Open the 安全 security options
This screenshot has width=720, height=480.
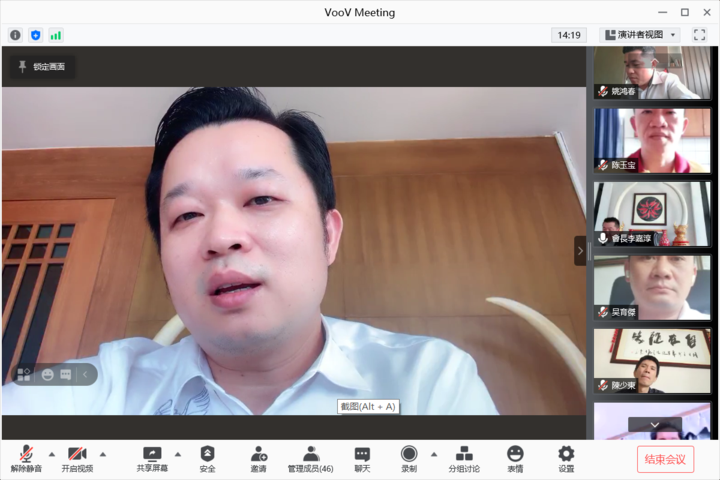point(207,459)
